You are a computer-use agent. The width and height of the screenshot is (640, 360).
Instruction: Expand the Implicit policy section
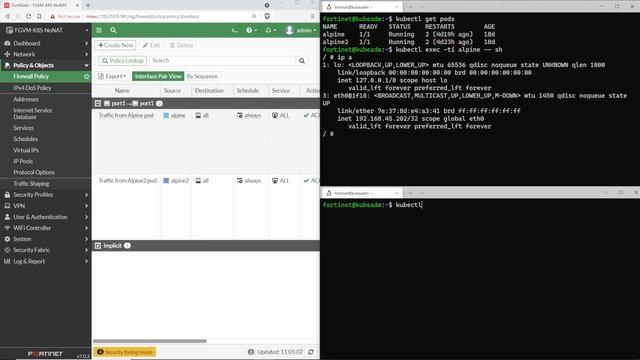click(x=98, y=246)
